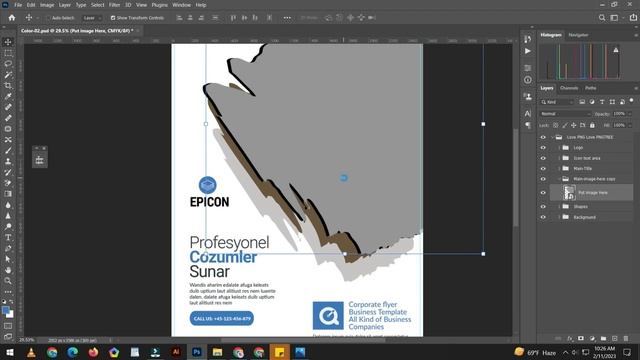This screenshot has width=640, height=360.
Task: Click the delete layer trash icon
Action: pyautogui.click(x=626, y=338)
